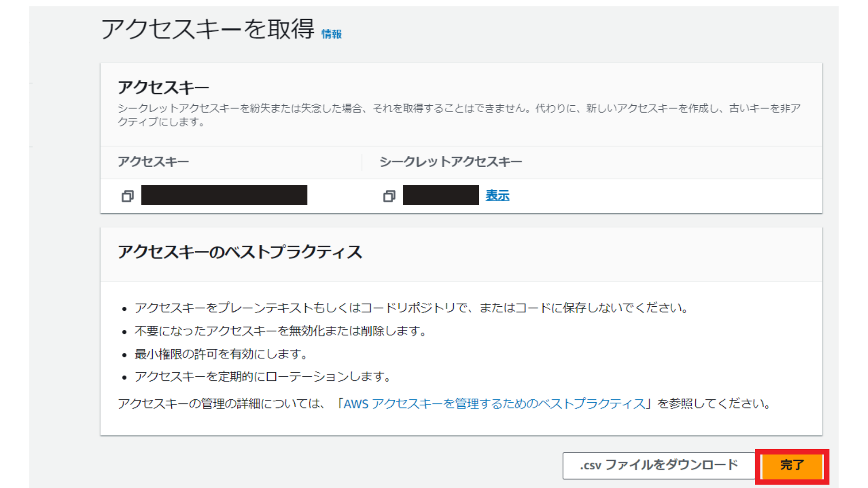Select the redacted secret access key field

tap(440, 195)
